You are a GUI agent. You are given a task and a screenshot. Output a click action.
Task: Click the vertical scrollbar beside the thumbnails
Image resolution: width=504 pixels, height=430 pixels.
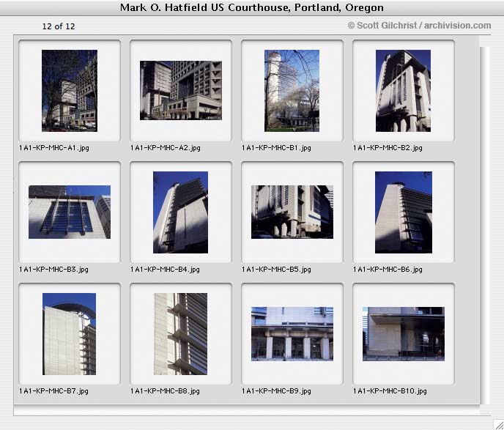pyautogui.click(x=485, y=226)
